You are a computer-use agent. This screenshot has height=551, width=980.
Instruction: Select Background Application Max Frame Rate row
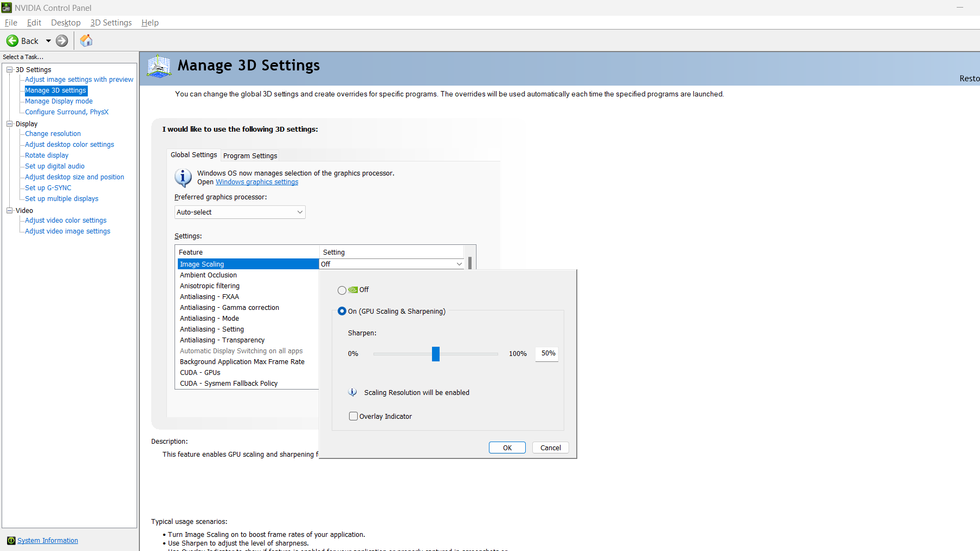(x=248, y=362)
